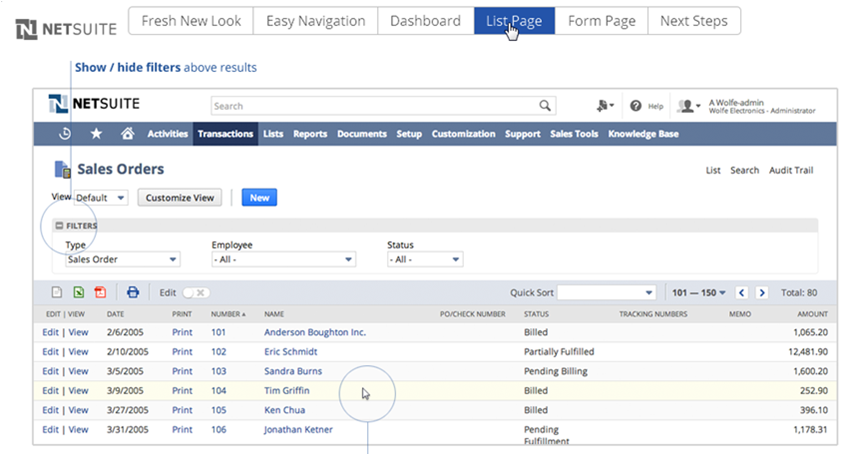
Task: Sort by the Number column header
Action: point(228,314)
